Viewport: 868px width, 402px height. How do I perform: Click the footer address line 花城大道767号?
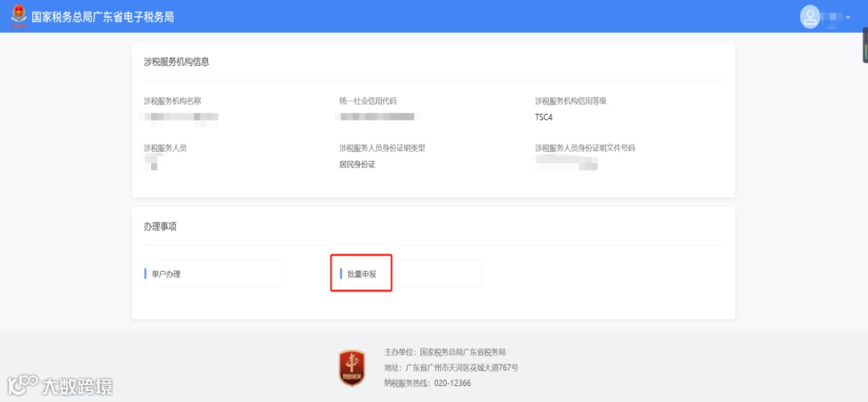(451, 367)
